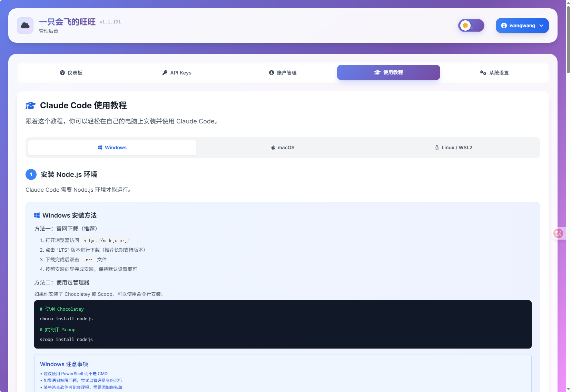The width and height of the screenshot is (571, 392).
Task: Click the chevron beside wangwang
Action: [x=541, y=26]
